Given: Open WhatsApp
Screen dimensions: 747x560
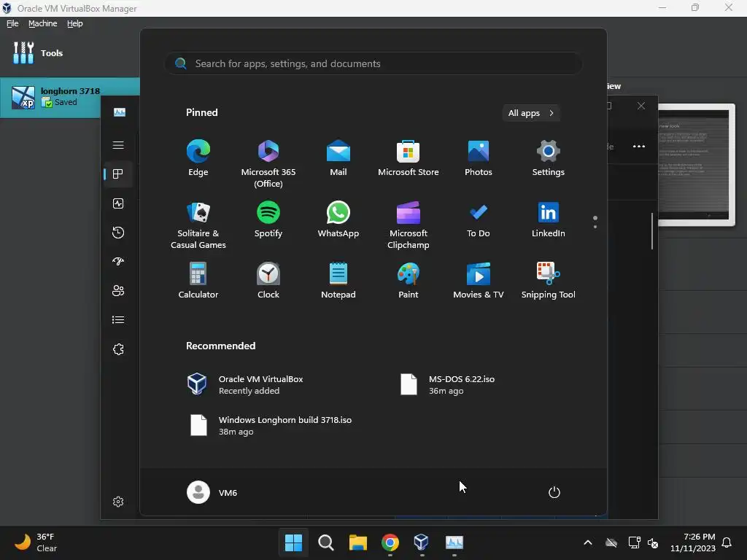Looking at the screenshot, I should click(x=338, y=219).
